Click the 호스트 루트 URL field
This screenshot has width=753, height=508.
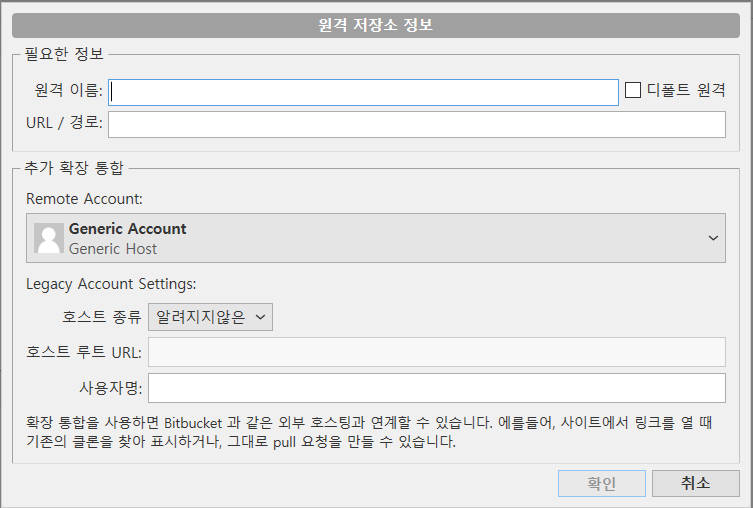tap(437, 352)
